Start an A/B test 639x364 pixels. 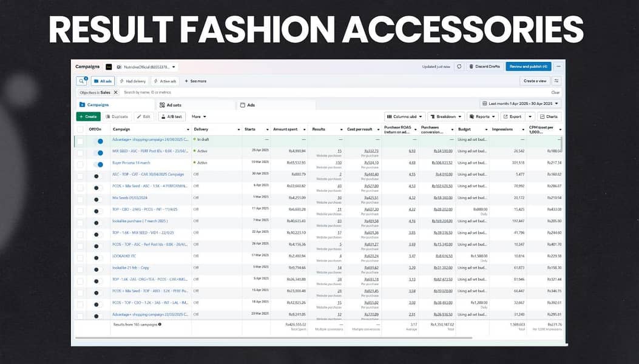pos(172,116)
